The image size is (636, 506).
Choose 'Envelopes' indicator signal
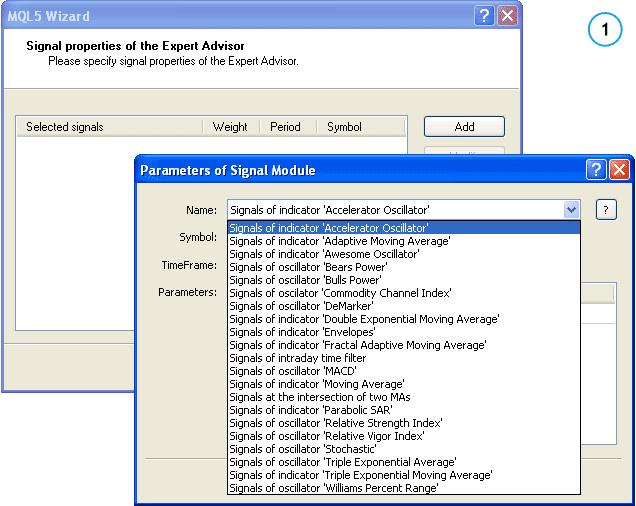(404, 332)
